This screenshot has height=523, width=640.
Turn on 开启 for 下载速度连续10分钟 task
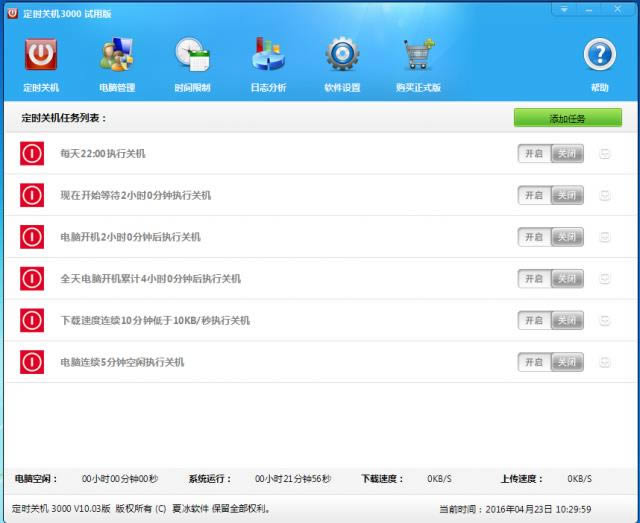(534, 320)
